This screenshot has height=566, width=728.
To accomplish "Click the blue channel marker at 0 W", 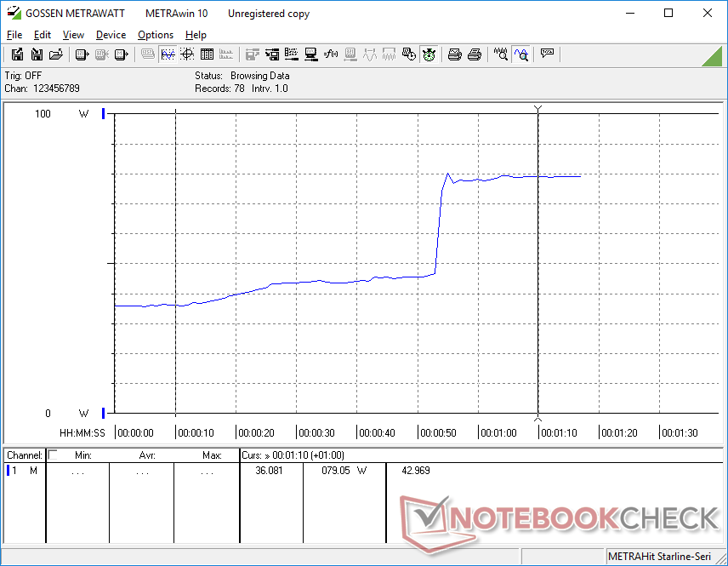I will (x=104, y=413).
